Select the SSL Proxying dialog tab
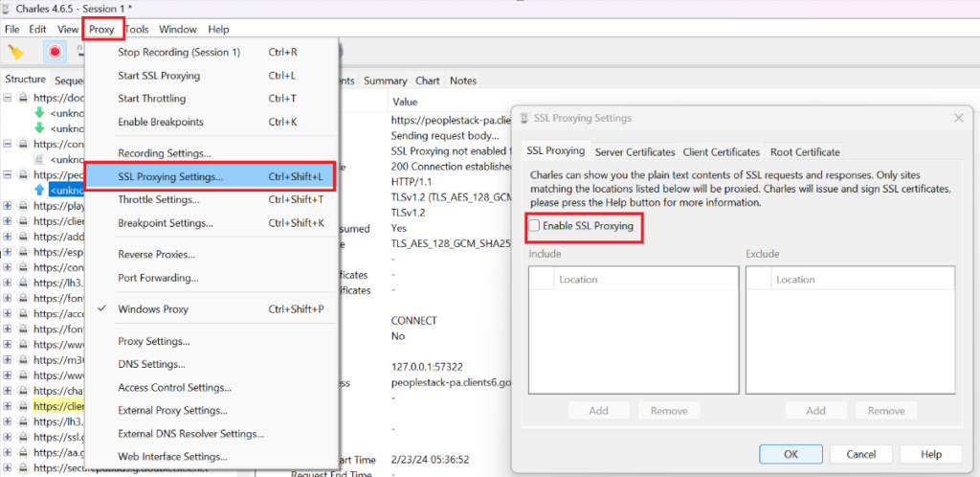The height and width of the screenshot is (477, 980). tap(556, 150)
